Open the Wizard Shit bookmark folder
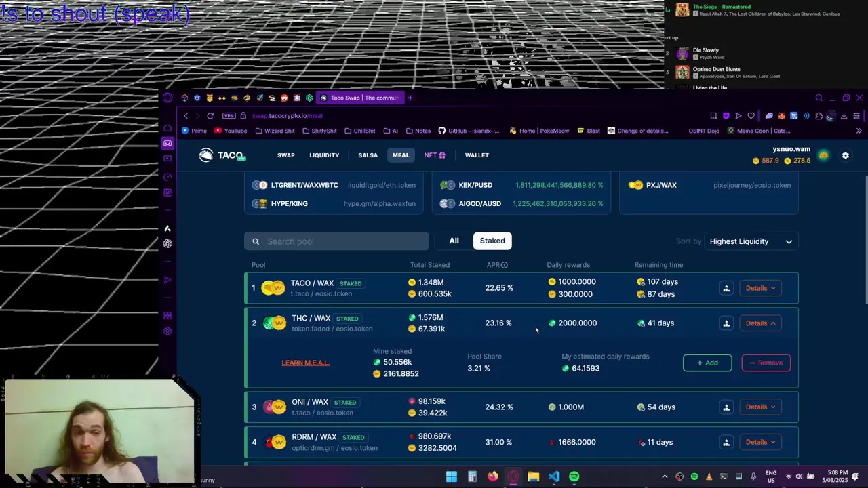Screen dimensions: 868x488 pyautogui.click(x=275, y=131)
